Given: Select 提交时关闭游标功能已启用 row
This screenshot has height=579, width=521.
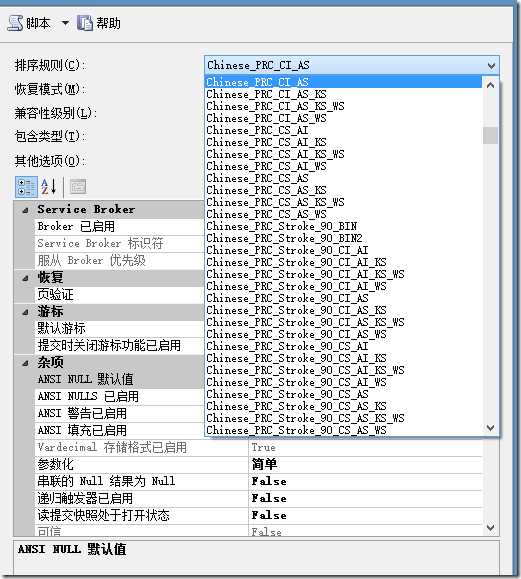Looking at the screenshot, I should coord(120,346).
